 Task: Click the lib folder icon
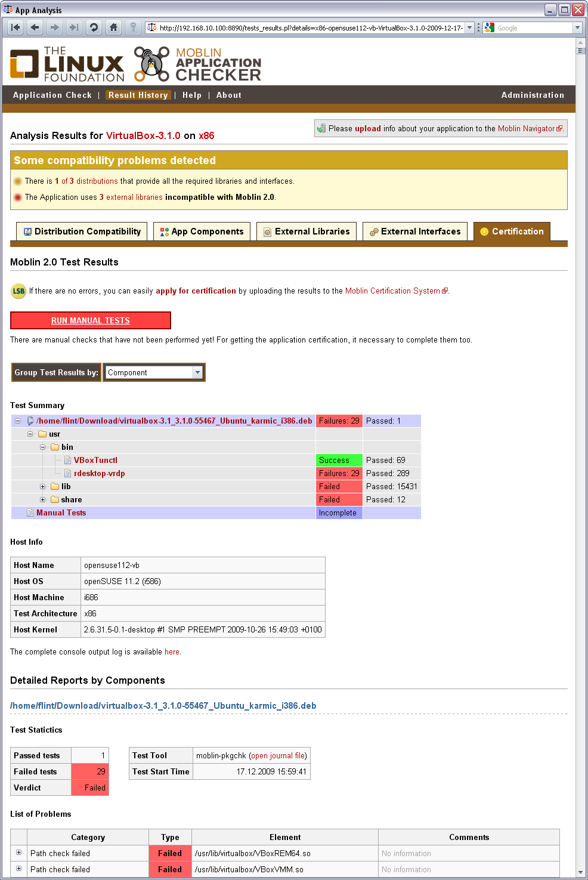click(x=55, y=487)
